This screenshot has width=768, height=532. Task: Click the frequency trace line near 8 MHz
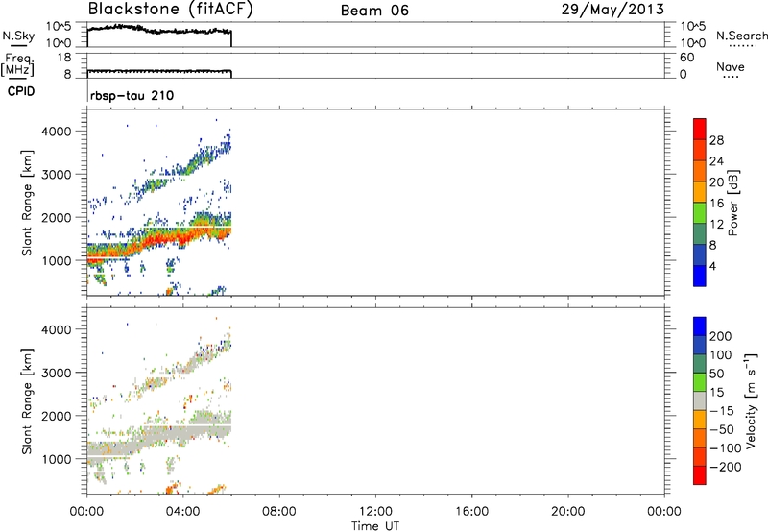coord(159,71)
